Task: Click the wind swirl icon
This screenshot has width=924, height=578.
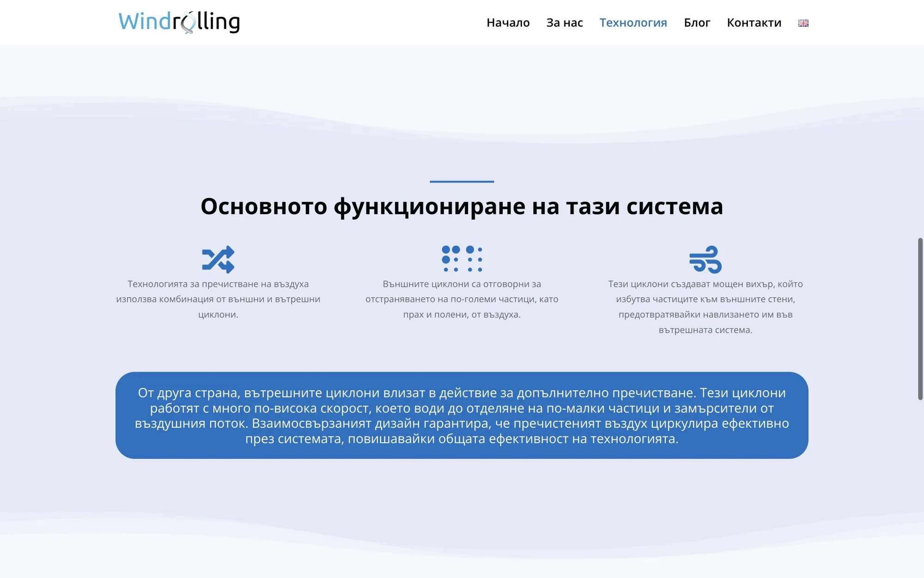Action: click(705, 259)
